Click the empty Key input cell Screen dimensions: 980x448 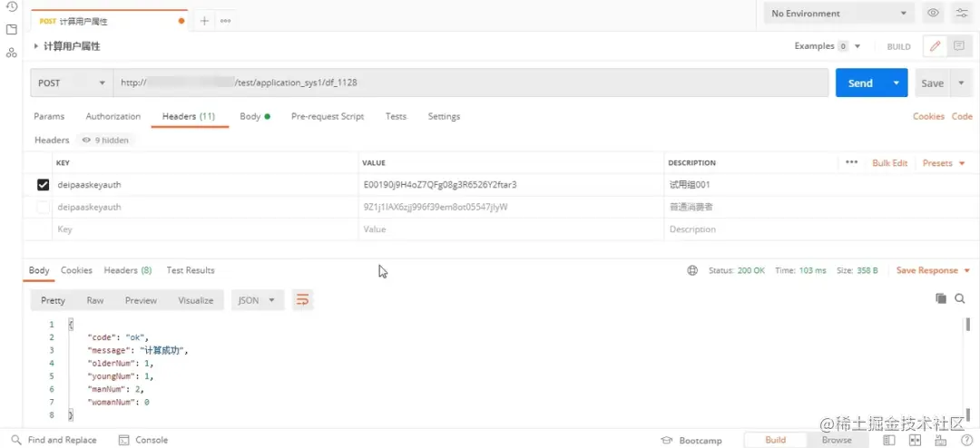[x=205, y=229]
